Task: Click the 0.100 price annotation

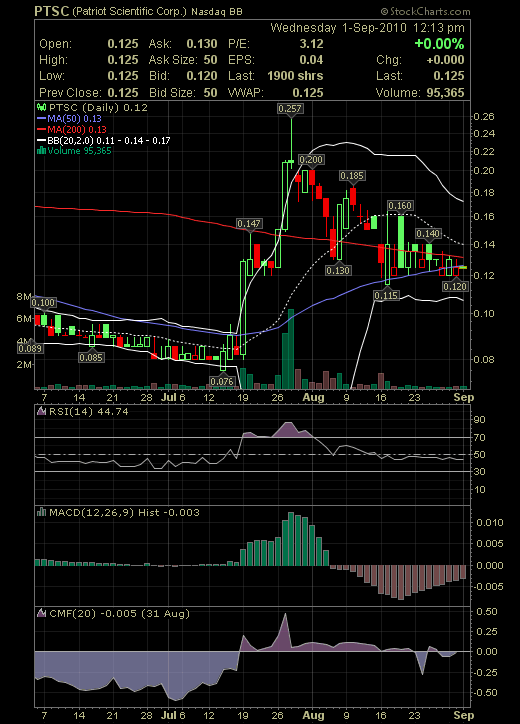Action: pos(43,303)
